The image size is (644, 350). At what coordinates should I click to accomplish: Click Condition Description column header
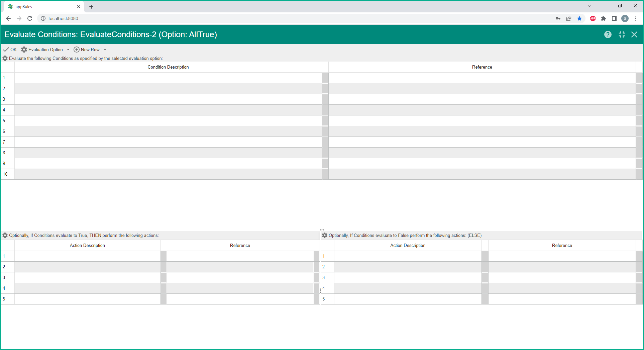coord(168,67)
